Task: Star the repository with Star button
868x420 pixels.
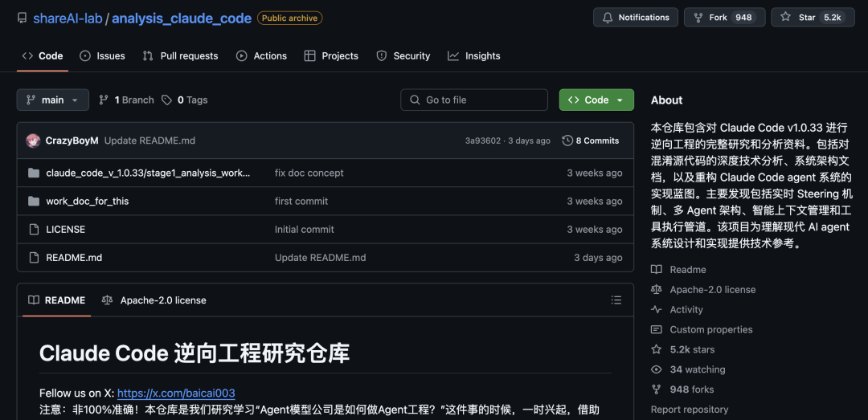Action: 813,17
